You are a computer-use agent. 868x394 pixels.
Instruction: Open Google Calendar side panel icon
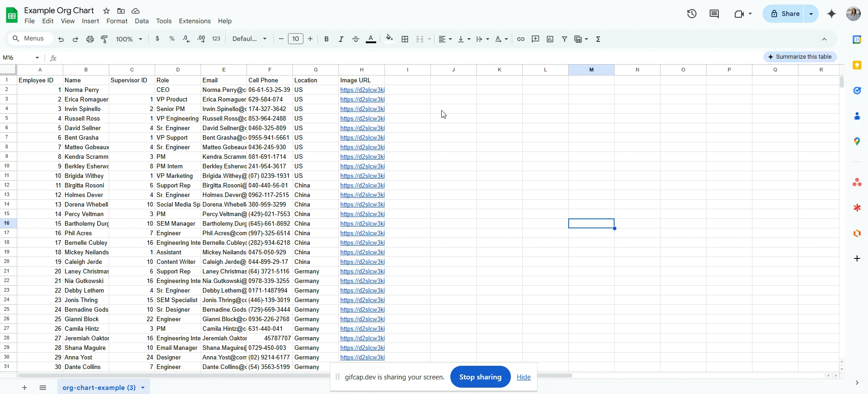[857, 40]
